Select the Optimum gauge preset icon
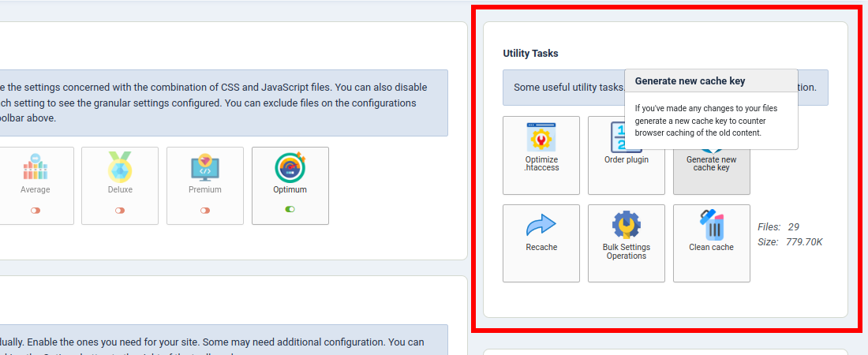This screenshot has height=355, width=868. (290, 167)
